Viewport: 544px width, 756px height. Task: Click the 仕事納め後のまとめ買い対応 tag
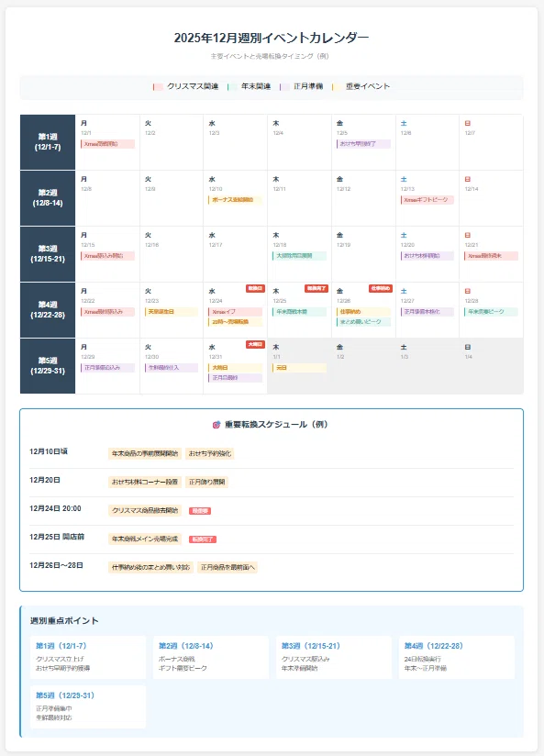point(151,568)
